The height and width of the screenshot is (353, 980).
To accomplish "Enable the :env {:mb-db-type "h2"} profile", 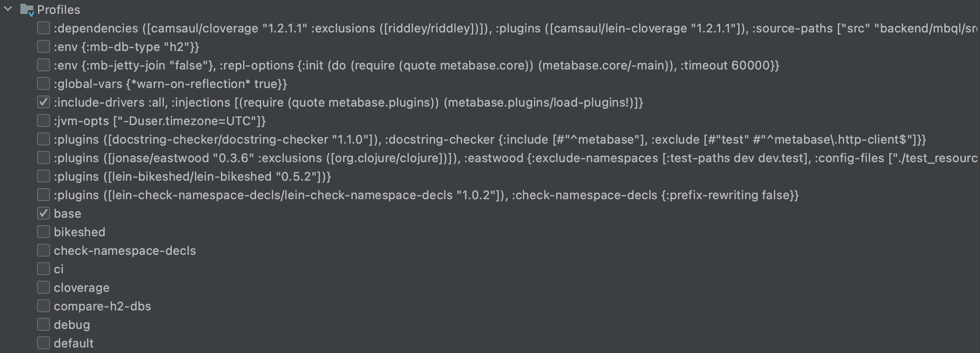I will [43, 46].
